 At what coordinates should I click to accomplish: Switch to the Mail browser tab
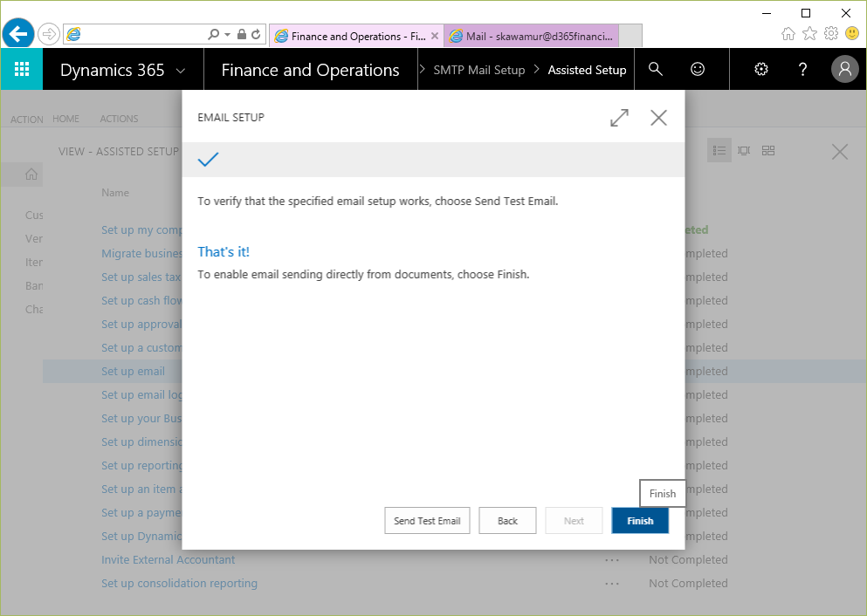click(x=532, y=36)
